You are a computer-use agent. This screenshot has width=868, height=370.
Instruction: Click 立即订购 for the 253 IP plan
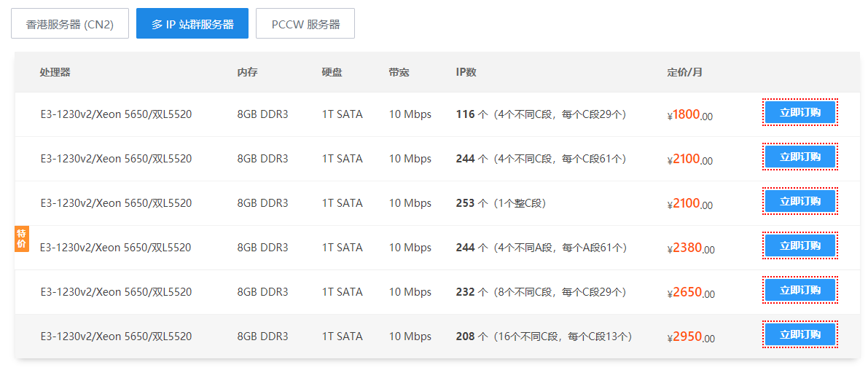(x=799, y=202)
